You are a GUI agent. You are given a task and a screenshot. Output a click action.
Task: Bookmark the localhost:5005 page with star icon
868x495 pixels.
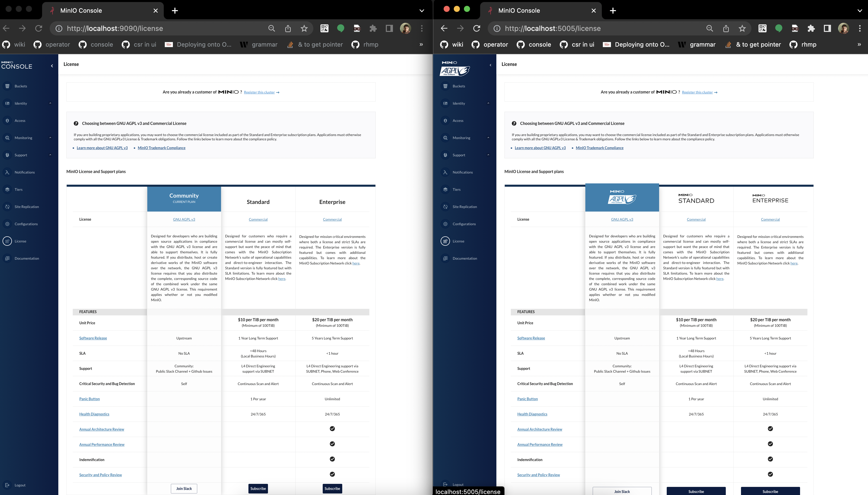(742, 29)
